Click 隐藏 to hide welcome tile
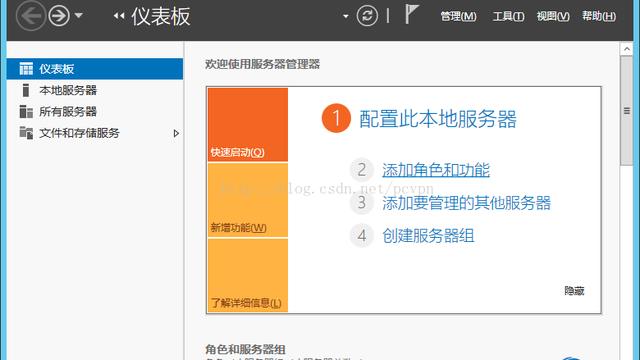Screen dimensions: 640x360 (574, 291)
